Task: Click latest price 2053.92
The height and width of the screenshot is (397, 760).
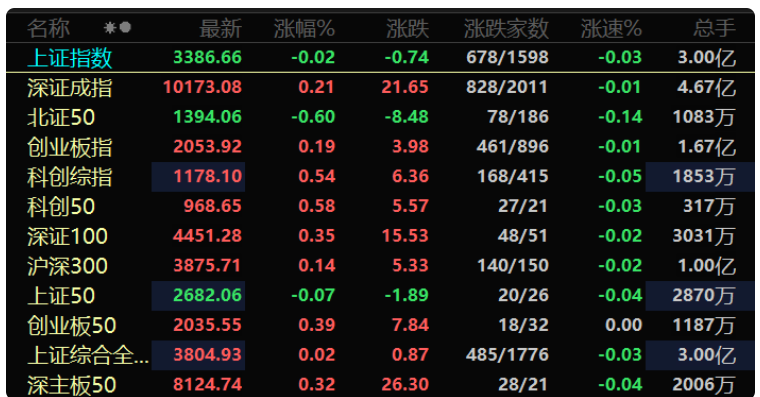Action: (x=207, y=146)
